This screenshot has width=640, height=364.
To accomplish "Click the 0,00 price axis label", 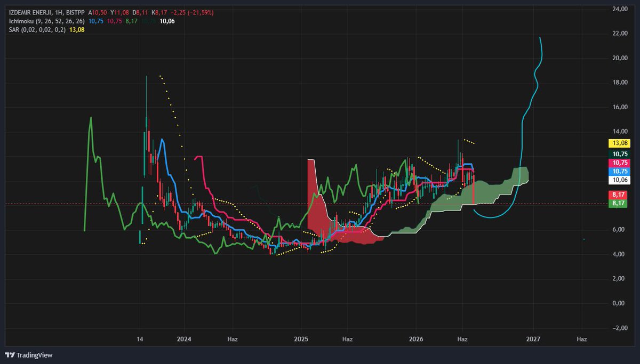I will click(619, 303).
